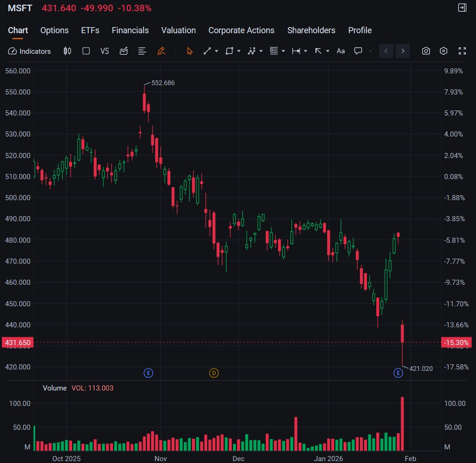Open the VS compare tool
Screen dimensions: 476x463
105,51
